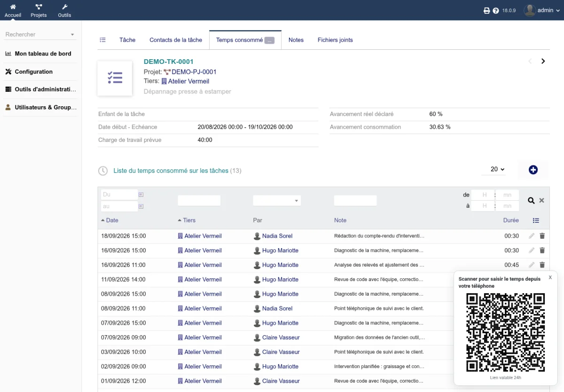Click the Note filter text field
The width and height of the screenshot is (564, 392).
tap(355, 201)
